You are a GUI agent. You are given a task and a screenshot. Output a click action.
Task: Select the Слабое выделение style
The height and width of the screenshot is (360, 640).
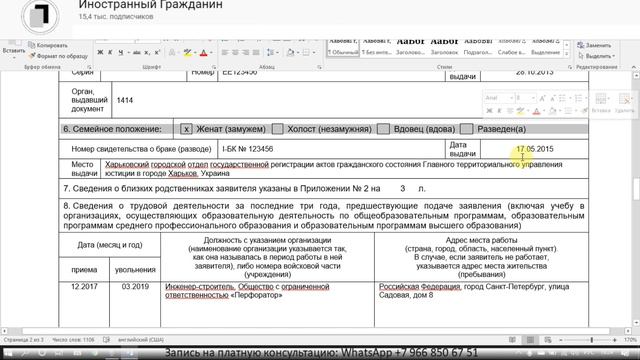(511, 48)
